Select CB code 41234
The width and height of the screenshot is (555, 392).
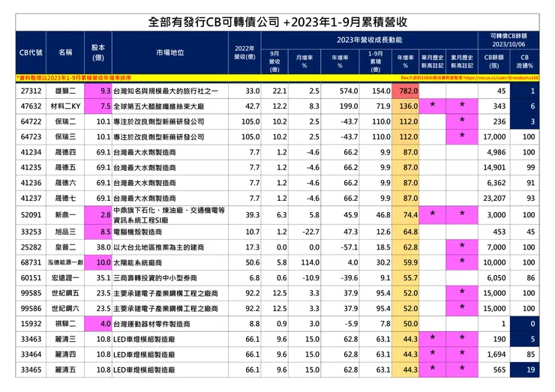[x=31, y=152]
